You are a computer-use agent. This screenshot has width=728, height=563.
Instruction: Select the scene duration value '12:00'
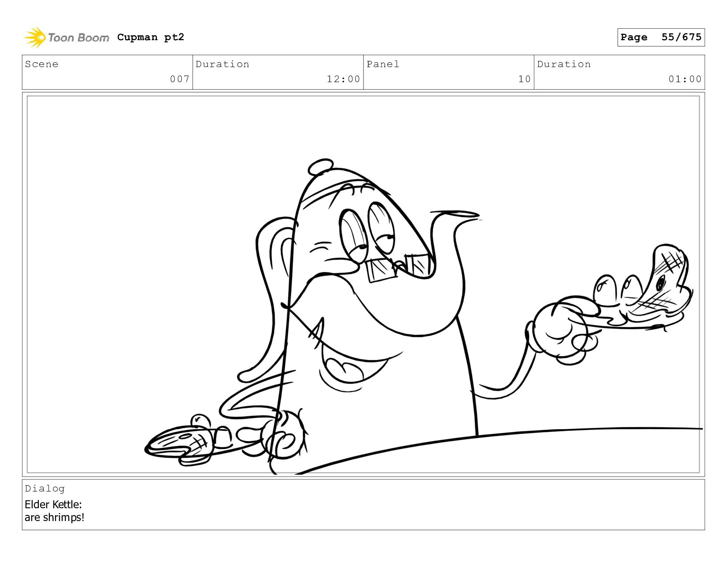coord(343,79)
